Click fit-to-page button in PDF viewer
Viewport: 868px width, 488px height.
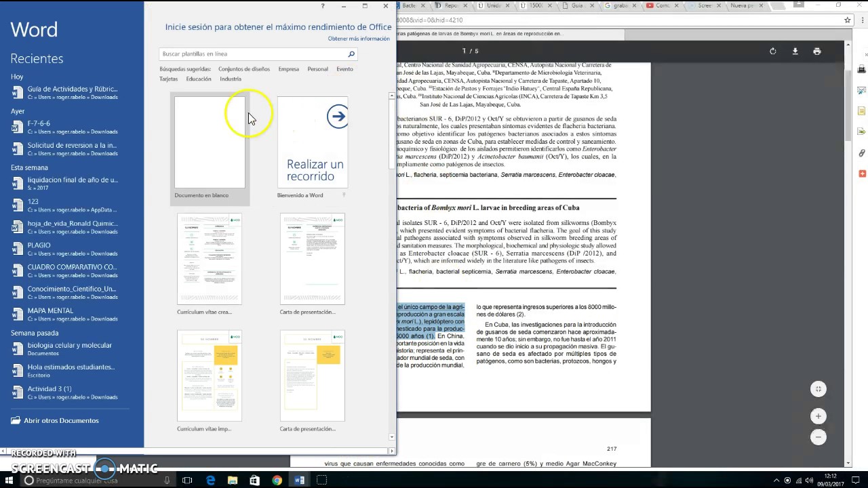tap(818, 389)
